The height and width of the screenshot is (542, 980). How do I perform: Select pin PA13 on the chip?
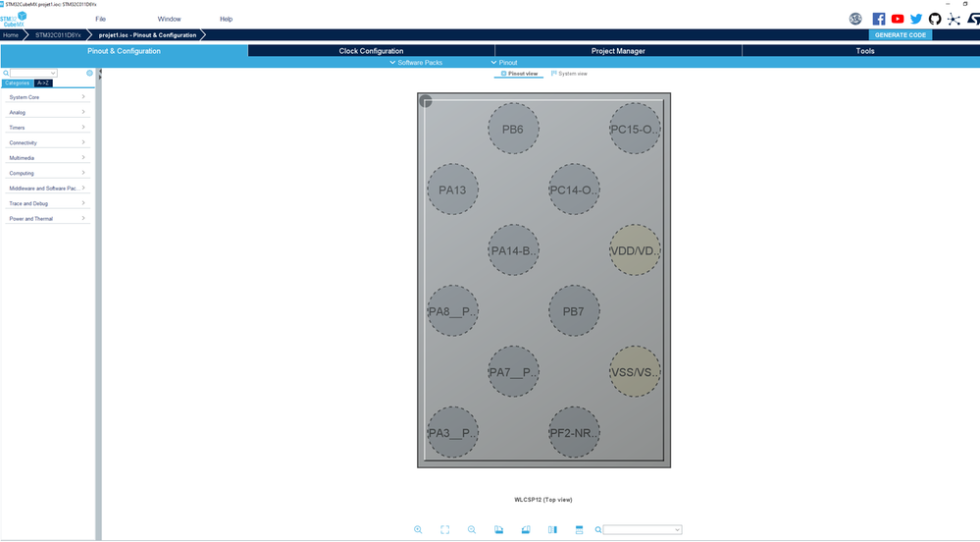(452, 190)
